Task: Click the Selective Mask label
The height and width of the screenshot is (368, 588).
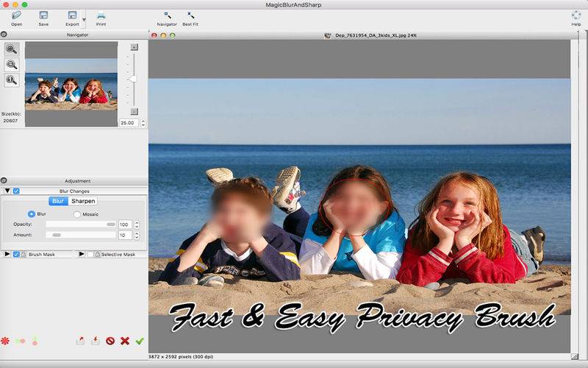Action: pyautogui.click(x=118, y=255)
